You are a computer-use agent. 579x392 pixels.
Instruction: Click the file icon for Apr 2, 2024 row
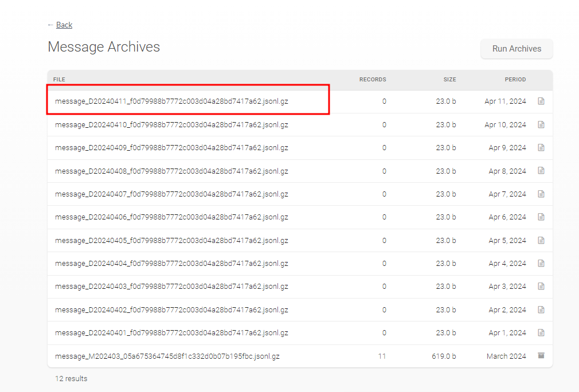tap(541, 309)
